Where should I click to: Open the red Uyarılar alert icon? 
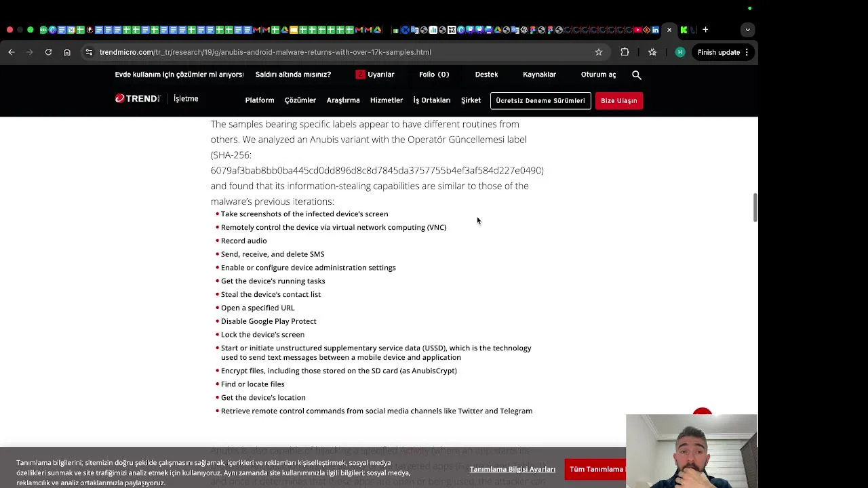[361, 75]
